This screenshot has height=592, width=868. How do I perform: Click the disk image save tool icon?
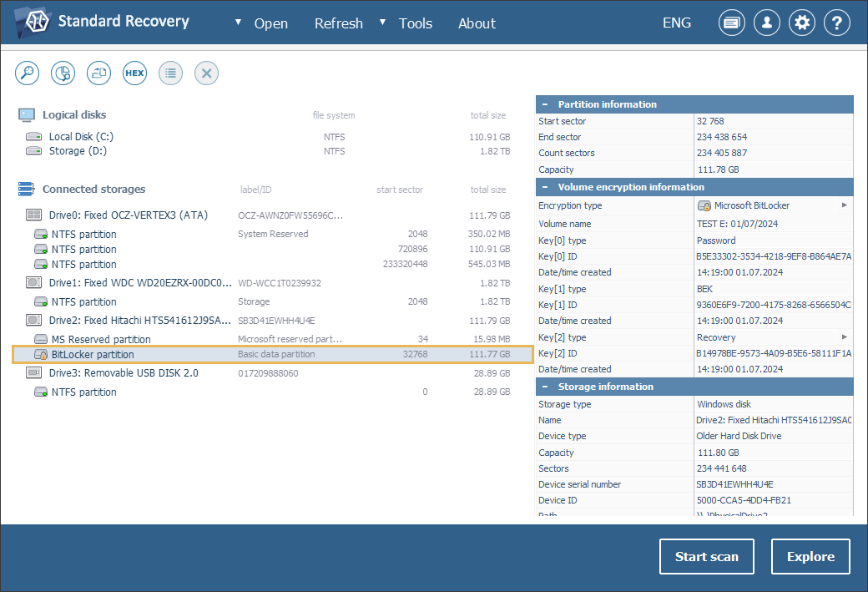coord(99,73)
